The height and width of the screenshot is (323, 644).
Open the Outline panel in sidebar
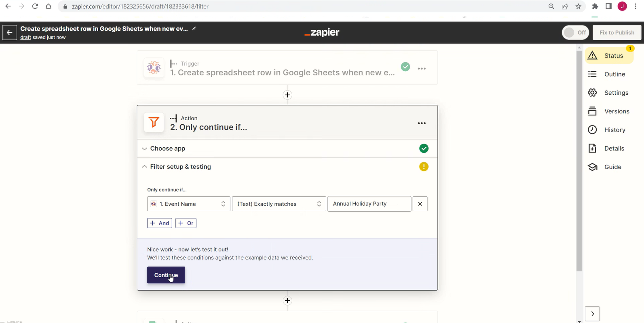click(606, 74)
